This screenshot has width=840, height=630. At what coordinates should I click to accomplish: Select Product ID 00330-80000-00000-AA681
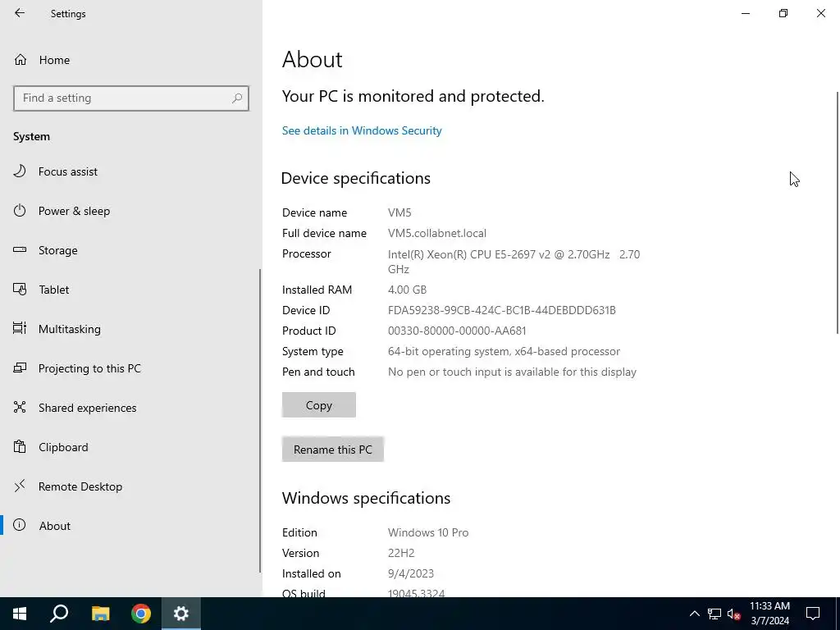[457, 331]
